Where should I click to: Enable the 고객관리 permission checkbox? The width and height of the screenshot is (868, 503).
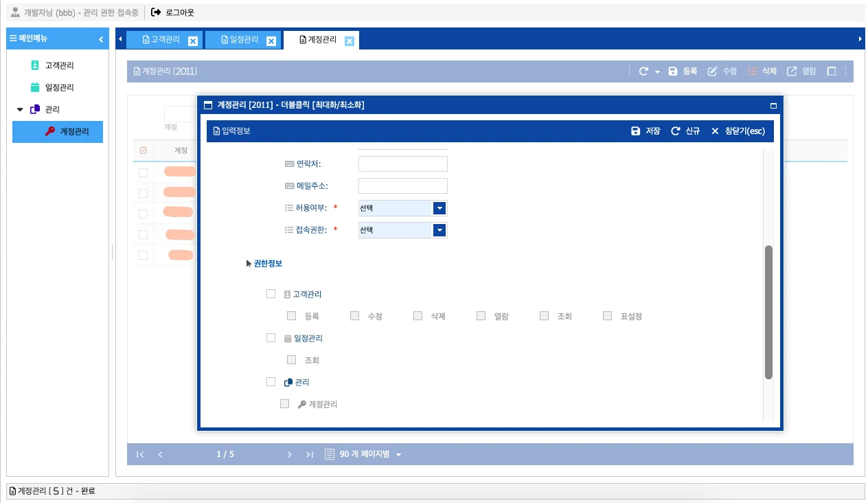(x=271, y=293)
